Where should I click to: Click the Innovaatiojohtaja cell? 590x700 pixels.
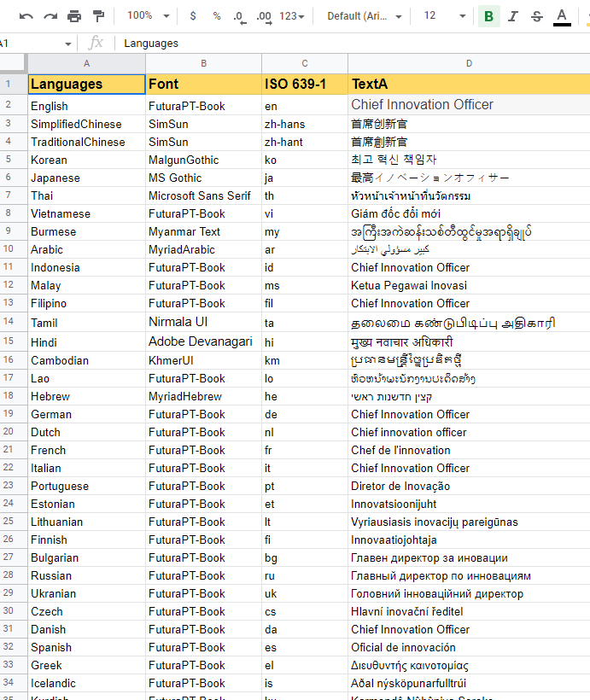[469, 540]
